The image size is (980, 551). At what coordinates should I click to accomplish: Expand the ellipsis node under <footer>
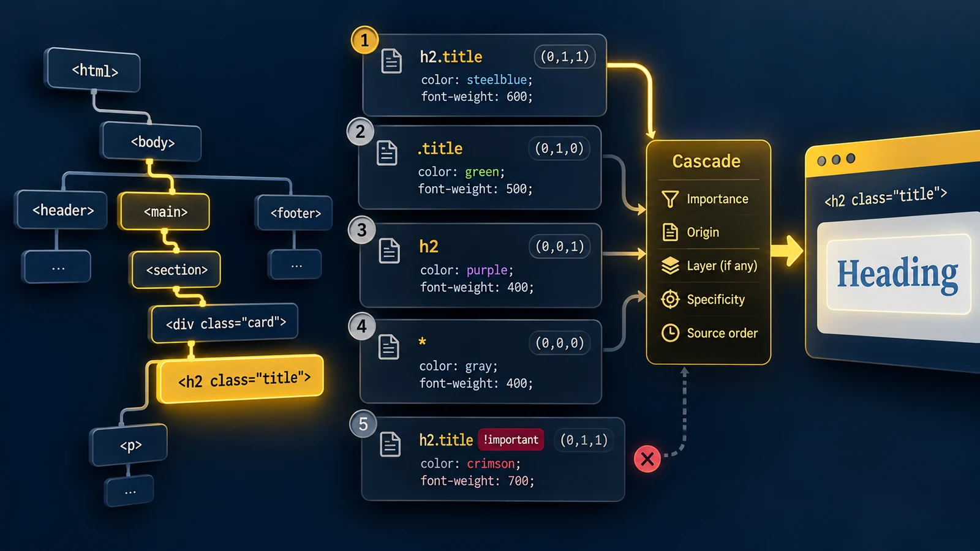(x=295, y=265)
